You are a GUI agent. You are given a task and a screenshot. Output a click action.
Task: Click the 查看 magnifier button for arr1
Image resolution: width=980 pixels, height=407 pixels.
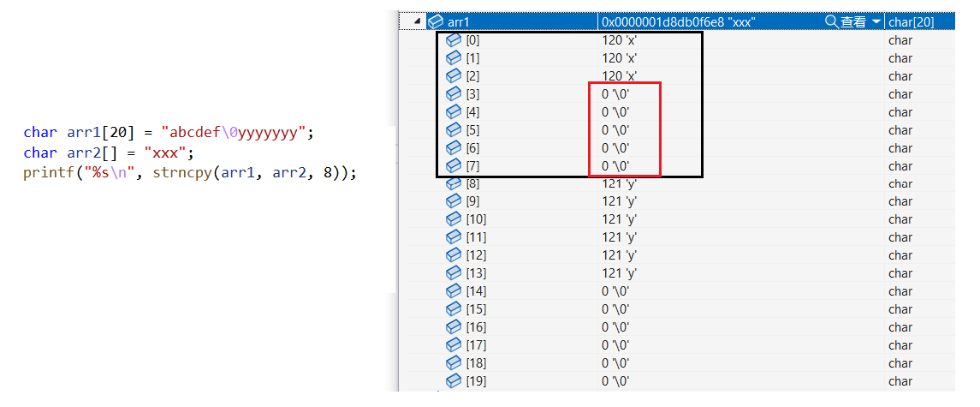[846, 22]
